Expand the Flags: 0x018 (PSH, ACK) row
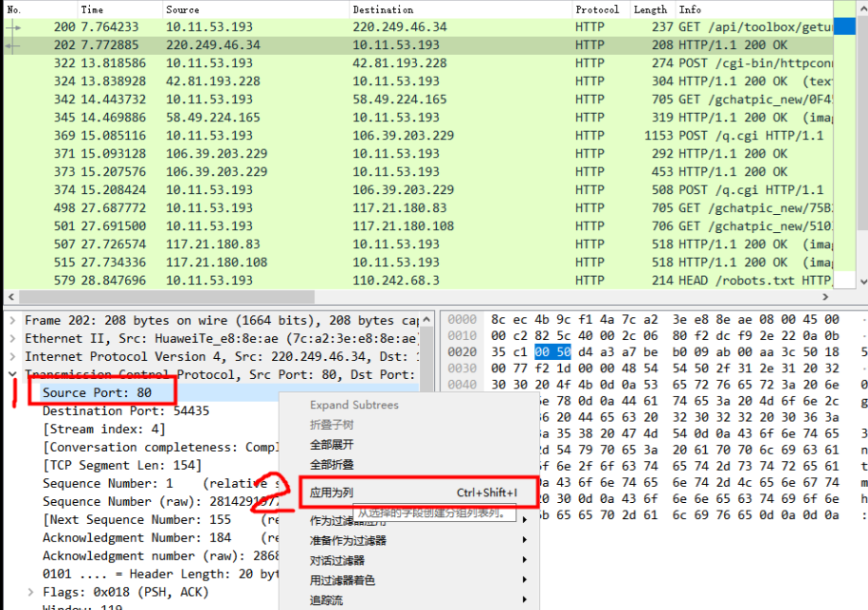 [x=30, y=592]
